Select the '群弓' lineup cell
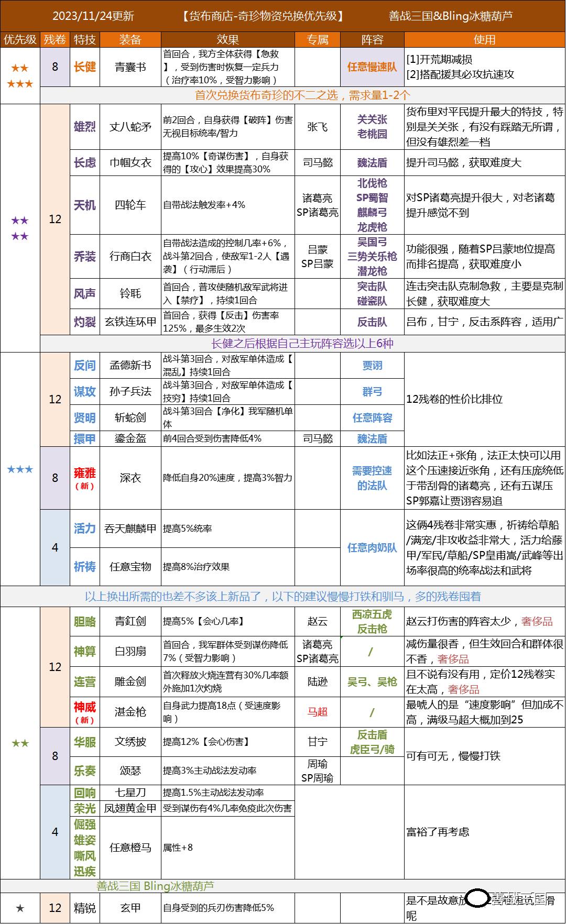Screen dimensions: 566x924 coord(373,392)
